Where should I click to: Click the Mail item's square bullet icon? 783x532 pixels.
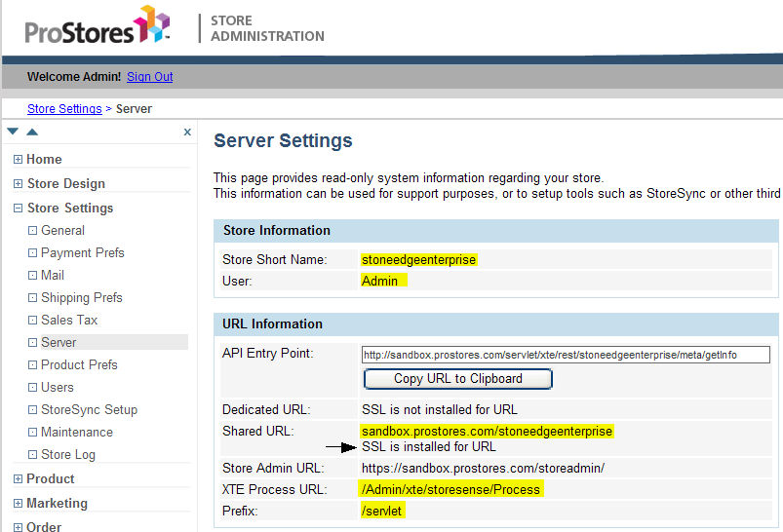[x=32, y=276]
